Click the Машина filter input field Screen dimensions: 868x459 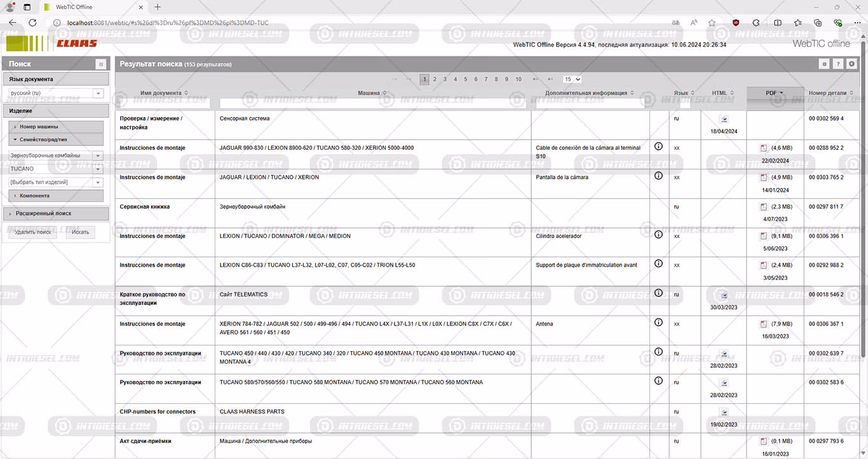click(373, 103)
